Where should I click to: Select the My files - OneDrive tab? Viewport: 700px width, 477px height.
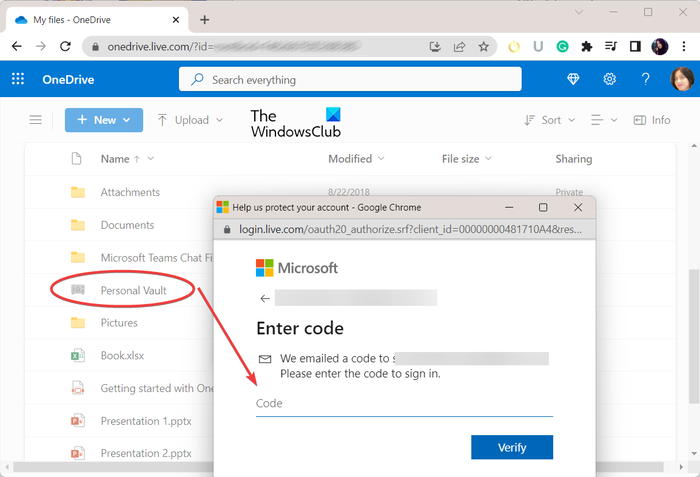point(97,20)
